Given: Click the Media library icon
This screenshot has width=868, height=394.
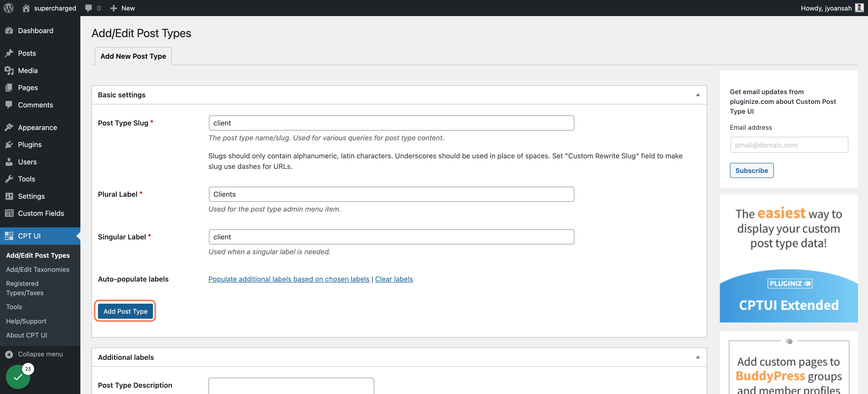Looking at the screenshot, I should 9,70.
